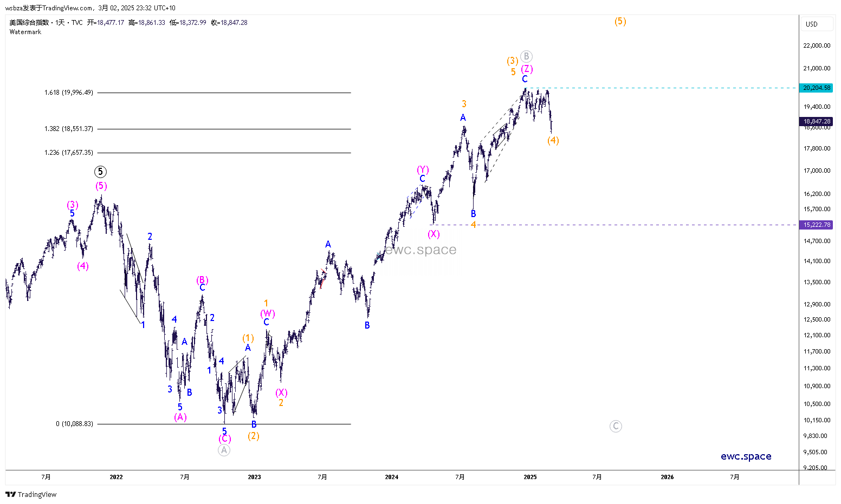Click the 10,150.00 price axis value
Screen dimensions: 841x504
(x=817, y=420)
